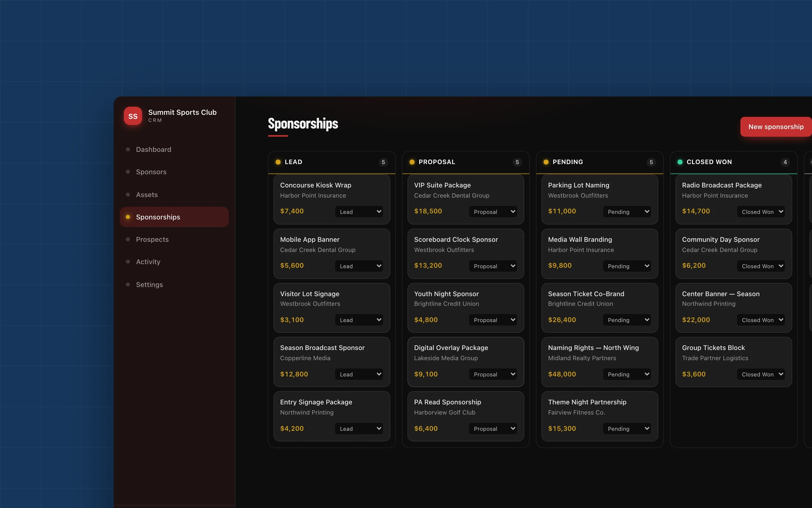Click the Lead column count badge
812x508 pixels.
(383, 162)
